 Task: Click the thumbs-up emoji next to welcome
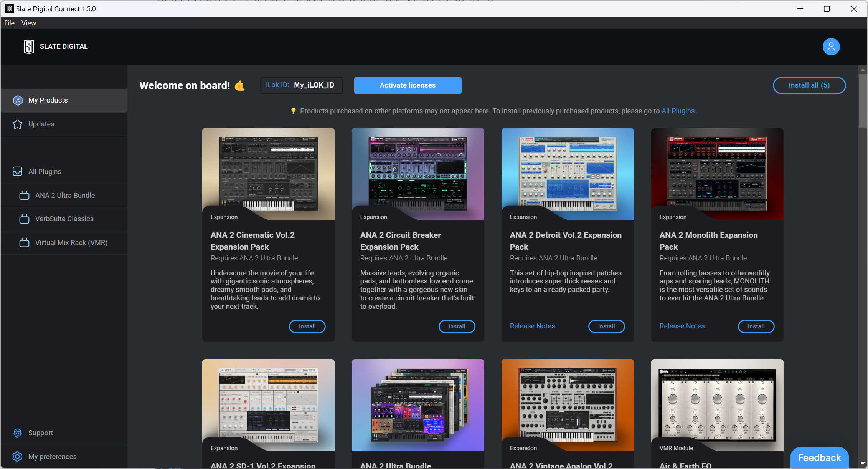239,85
